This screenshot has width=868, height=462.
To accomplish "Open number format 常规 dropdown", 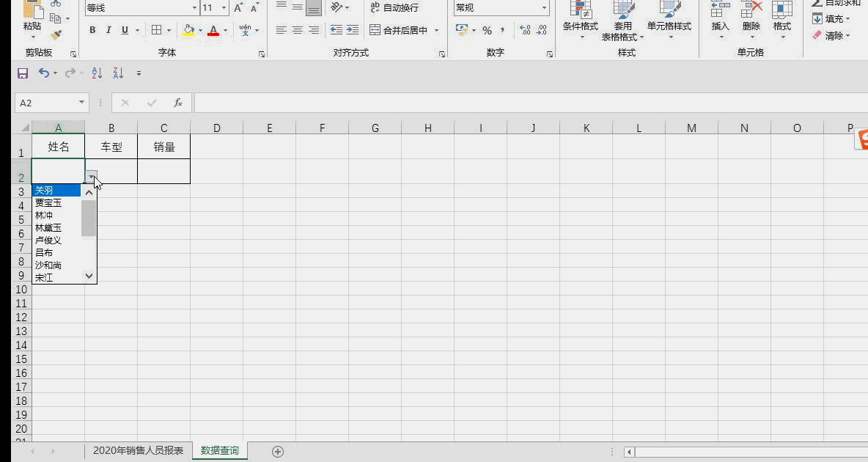I will (x=544, y=8).
